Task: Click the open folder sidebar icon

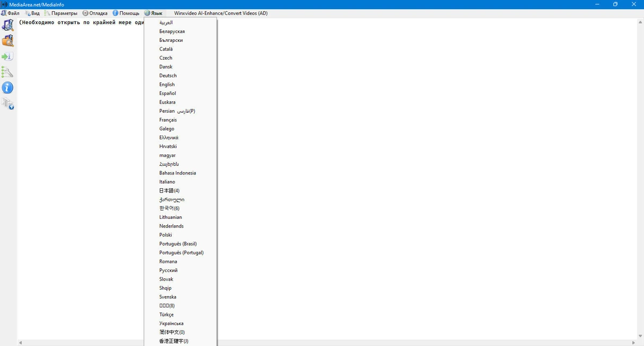Action: click(8, 41)
